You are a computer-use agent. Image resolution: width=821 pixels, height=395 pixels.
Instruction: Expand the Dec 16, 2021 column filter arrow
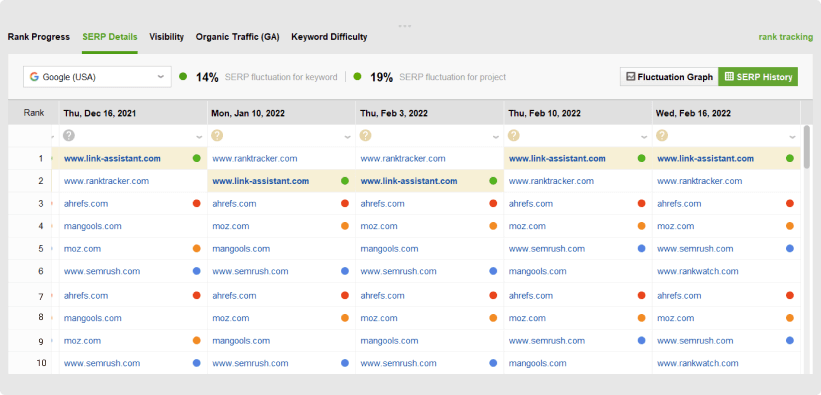click(x=199, y=137)
